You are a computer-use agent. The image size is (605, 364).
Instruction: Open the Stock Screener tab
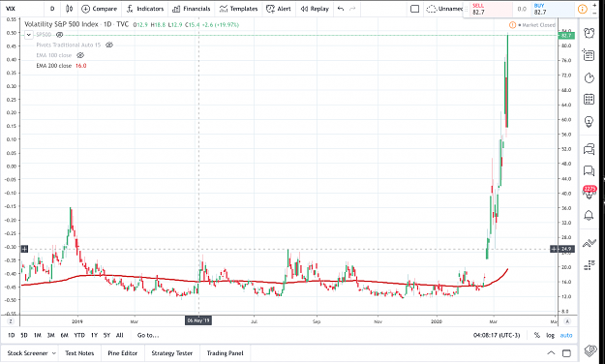click(27, 353)
